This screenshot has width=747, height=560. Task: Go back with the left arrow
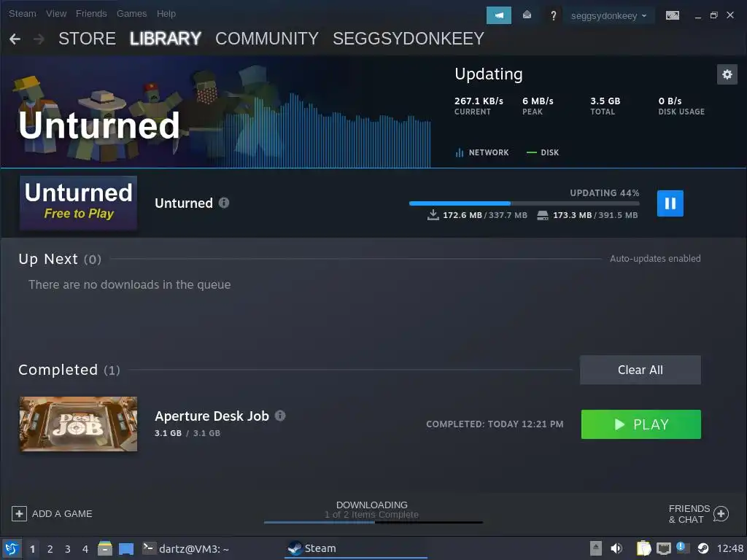point(15,39)
